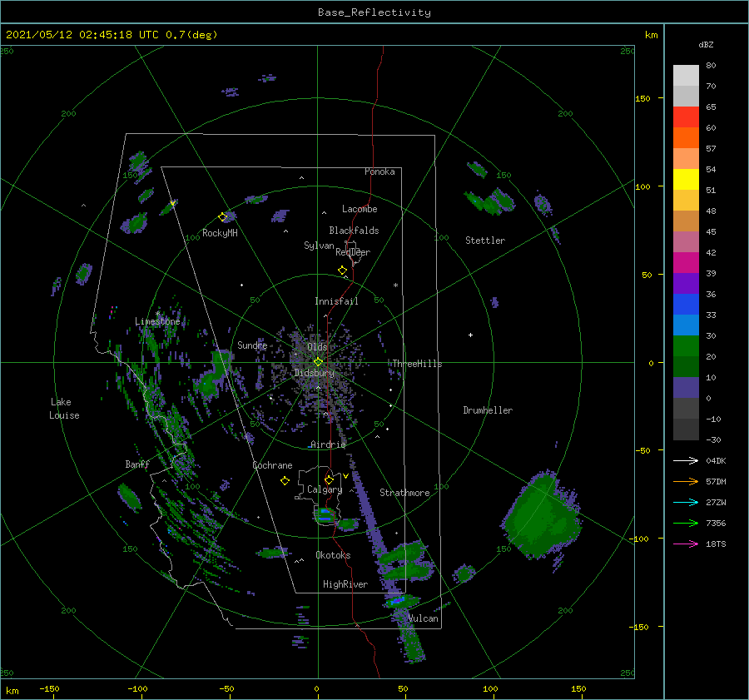The image size is (749, 700).
Task: Click the Base_Reflectivity title
Action: pyautogui.click(x=374, y=12)
